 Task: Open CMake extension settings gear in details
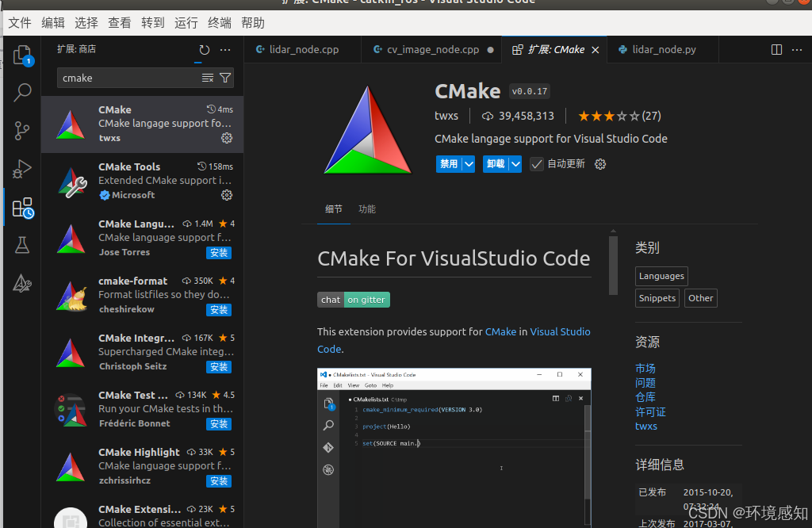click(x=600, y=164)
